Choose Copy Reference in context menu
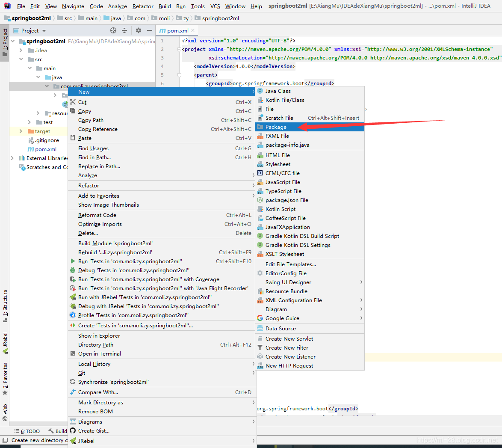Screen dimensions: 502x448 pos(161,129)
